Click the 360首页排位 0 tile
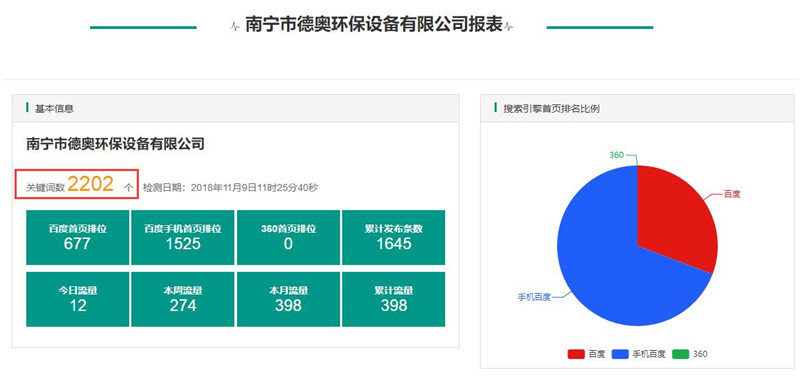The height and width of the screenshot is (376, 800). (x=288, y=237)
